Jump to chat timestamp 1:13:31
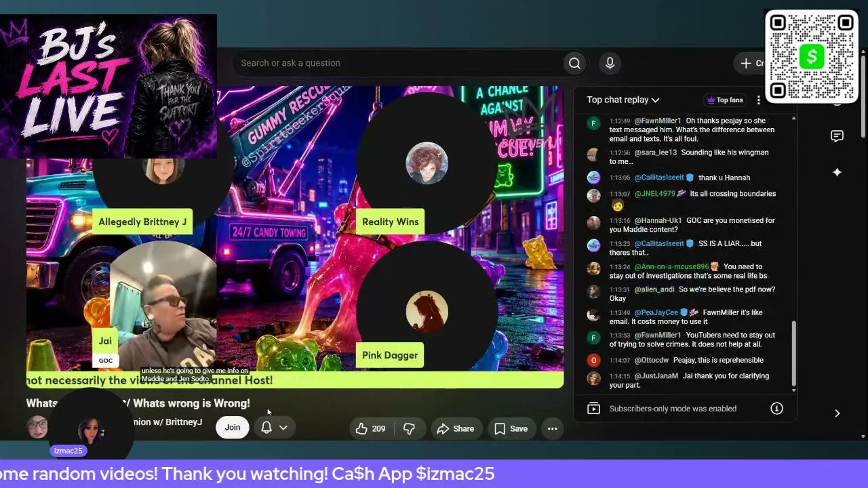Image resolution: width=868 pixels, height=488 pixels. (620, 289)
